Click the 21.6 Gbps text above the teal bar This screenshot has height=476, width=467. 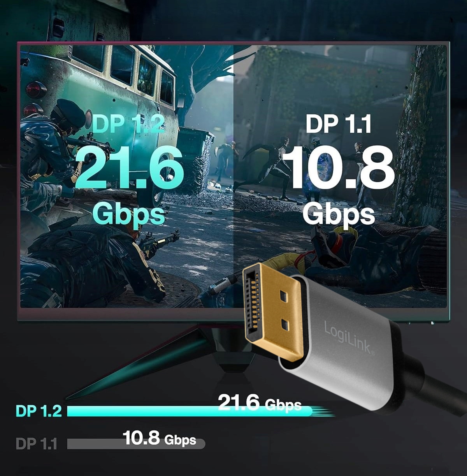(260, 403)
